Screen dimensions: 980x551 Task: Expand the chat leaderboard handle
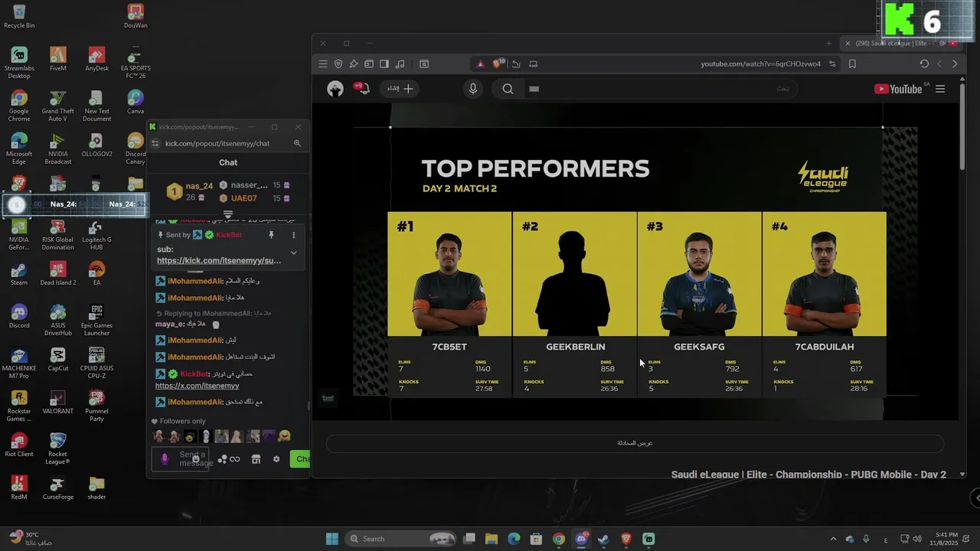227,214
